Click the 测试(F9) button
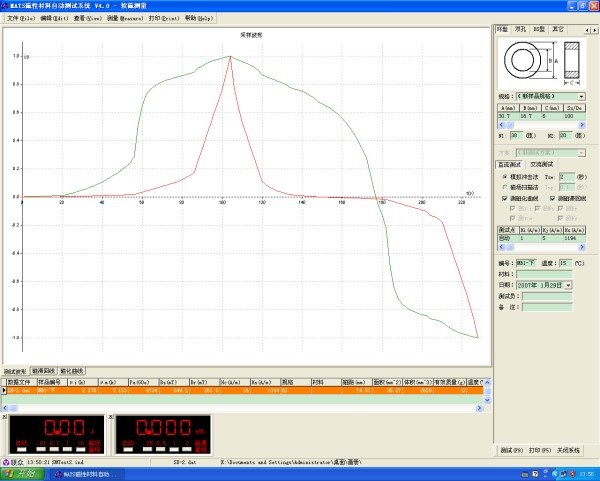Image resolution: width=600 pixels, height=481 pixels. [510, 450]
